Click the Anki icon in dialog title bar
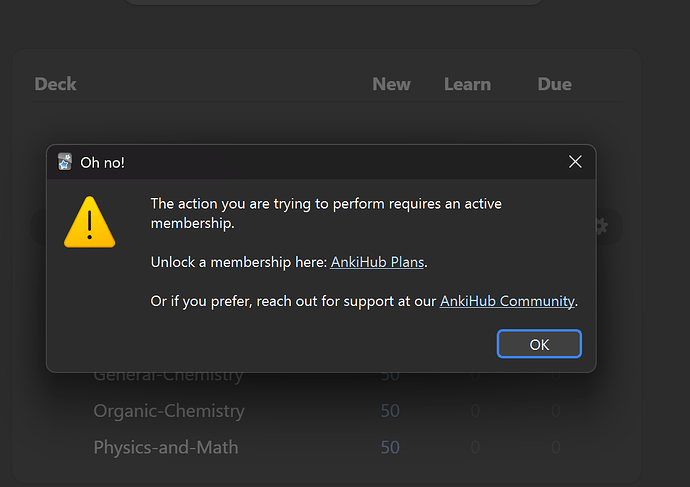This screenshot has width=690, height=487. click(65, 162)
